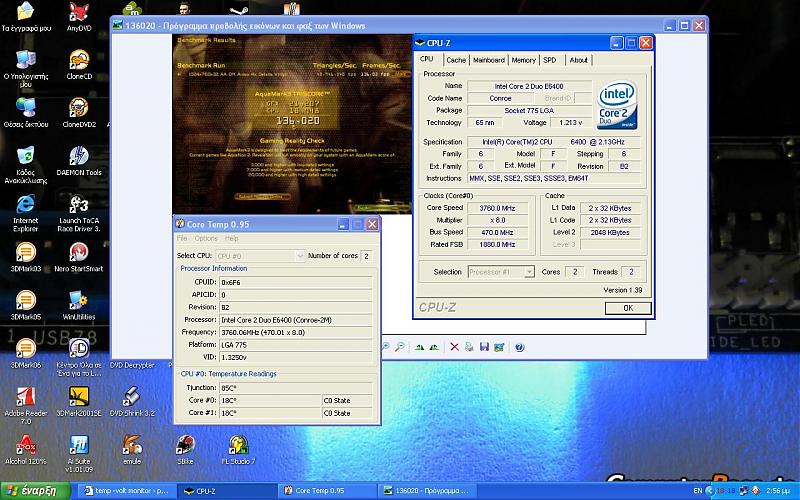Click the save floppy icon in viewer toolbar

[484, 347]
